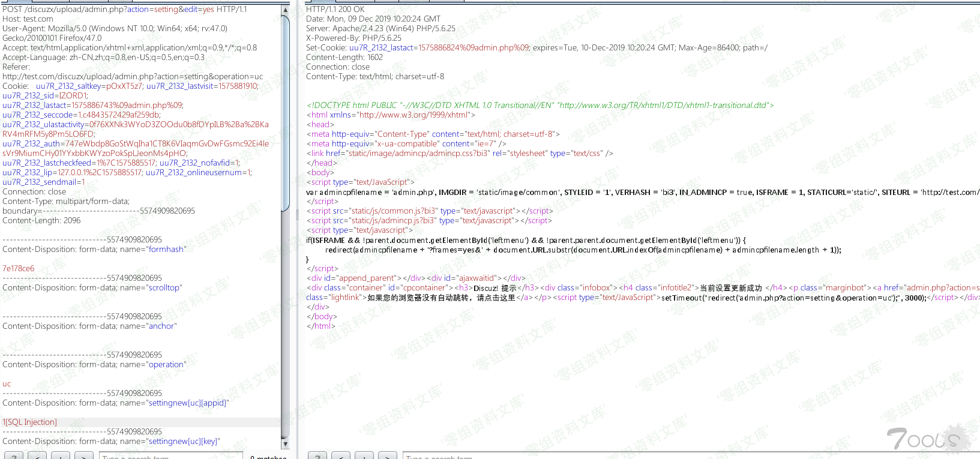Click the form-data name 'anchor'

pos(162,326)
